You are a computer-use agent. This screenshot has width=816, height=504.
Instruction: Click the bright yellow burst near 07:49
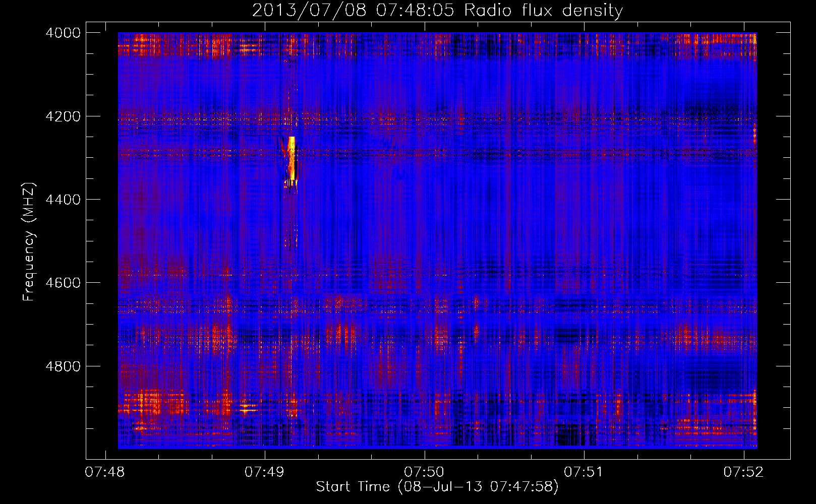pyautogui.click(x=292, y=159)
